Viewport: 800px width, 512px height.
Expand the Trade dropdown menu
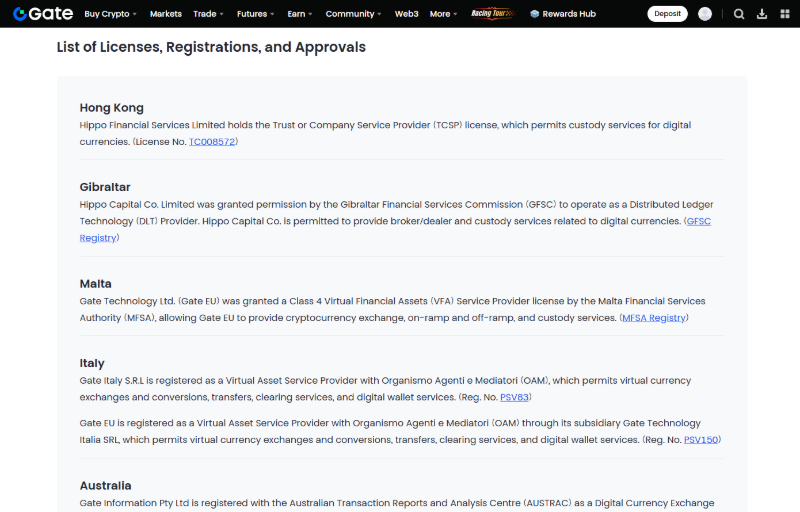pyautogui.click(x=208, y=14)
